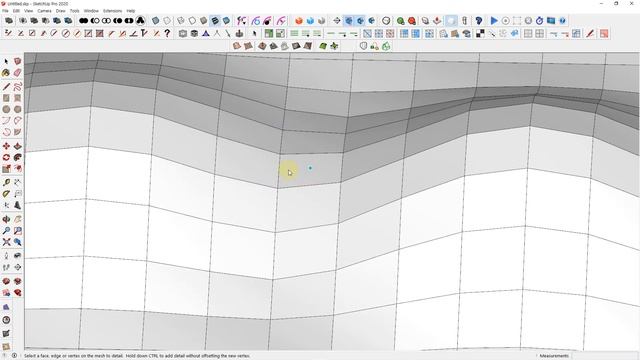
Task: Click the Split solid tool with clover icon
Action: click(140, 20)
